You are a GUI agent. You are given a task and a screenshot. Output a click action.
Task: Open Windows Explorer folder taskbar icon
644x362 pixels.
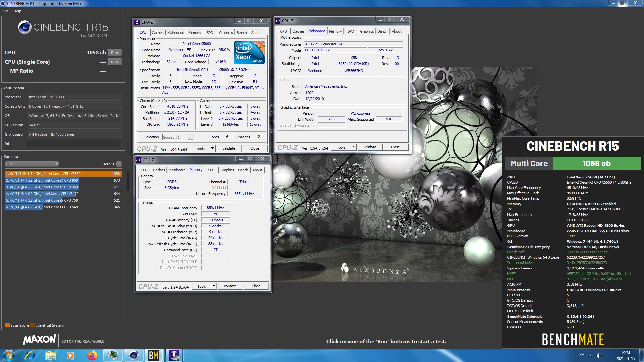(x=50, y=355)
